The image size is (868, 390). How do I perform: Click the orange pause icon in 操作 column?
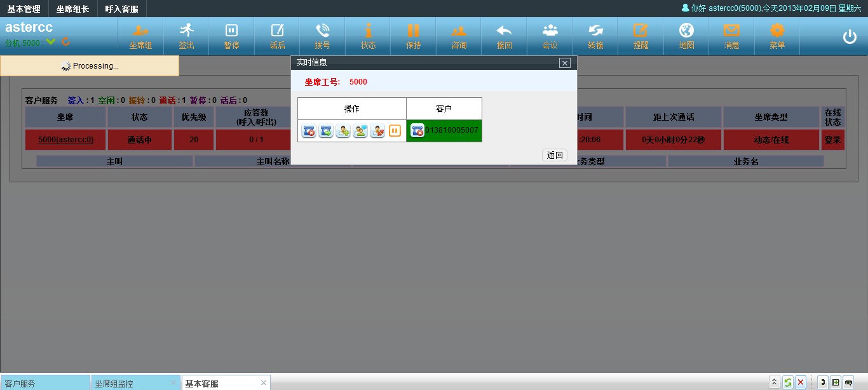click(395, 131)
